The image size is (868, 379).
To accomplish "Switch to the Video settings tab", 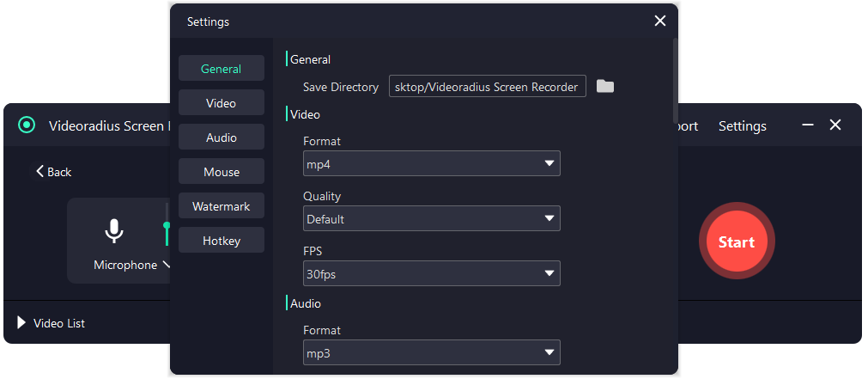I will click(x=222, y=102).
